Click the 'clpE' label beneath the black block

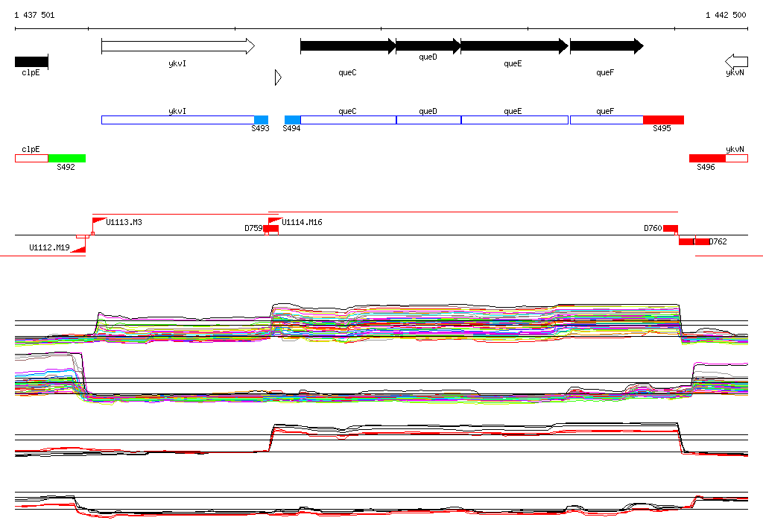31,72
